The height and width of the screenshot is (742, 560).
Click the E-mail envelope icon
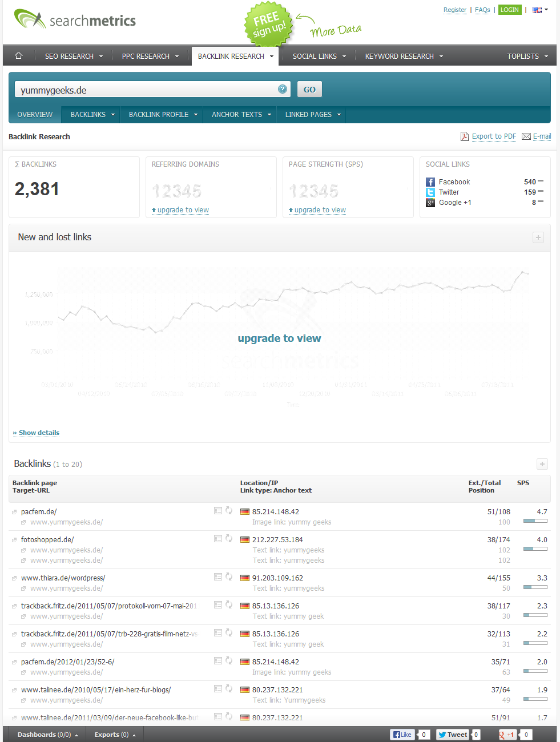(x=526, y=136)
